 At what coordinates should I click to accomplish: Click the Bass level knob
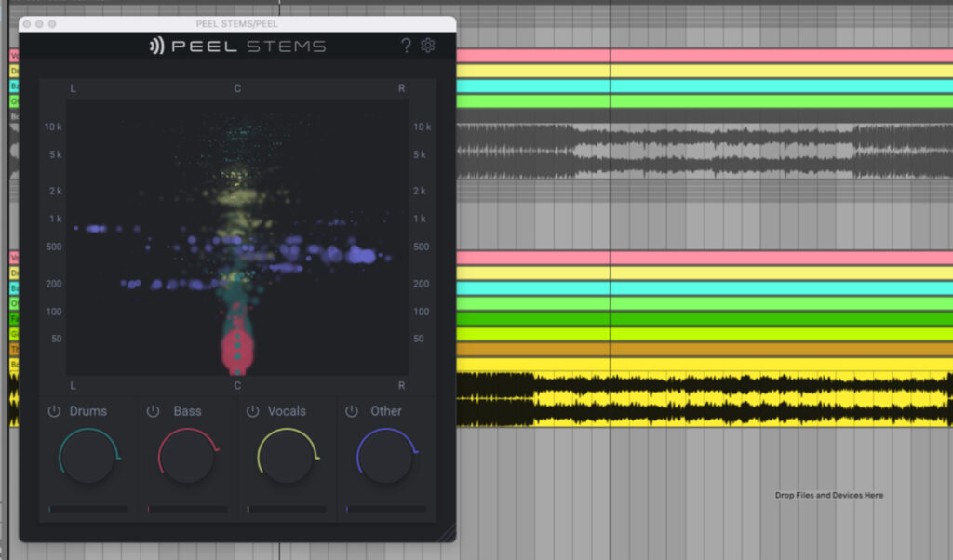pos(188,455)
